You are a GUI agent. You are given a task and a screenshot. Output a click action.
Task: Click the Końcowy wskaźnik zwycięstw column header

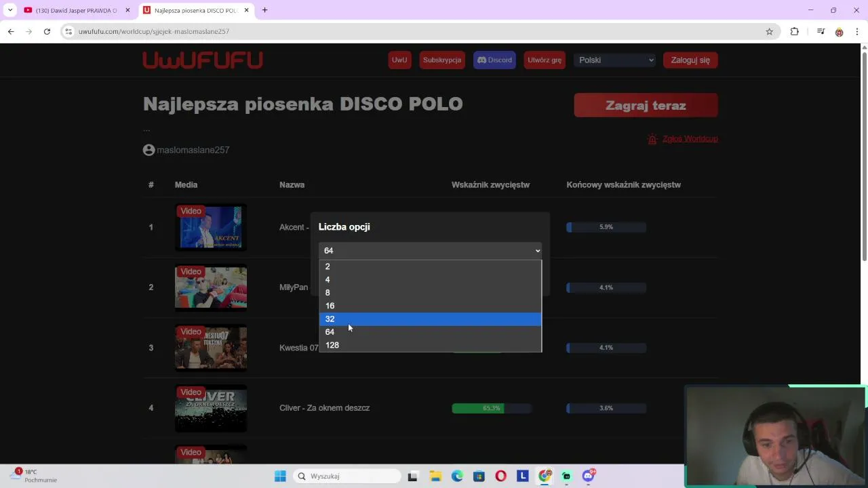(623, 184)
